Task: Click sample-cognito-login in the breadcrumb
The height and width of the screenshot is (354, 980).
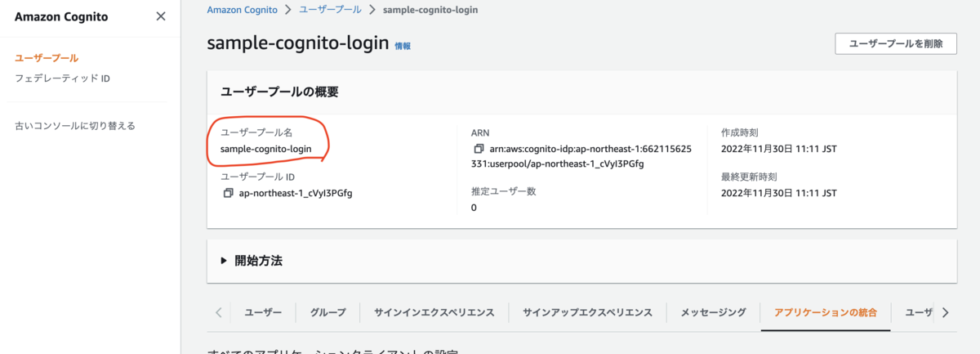Action: 429,10
